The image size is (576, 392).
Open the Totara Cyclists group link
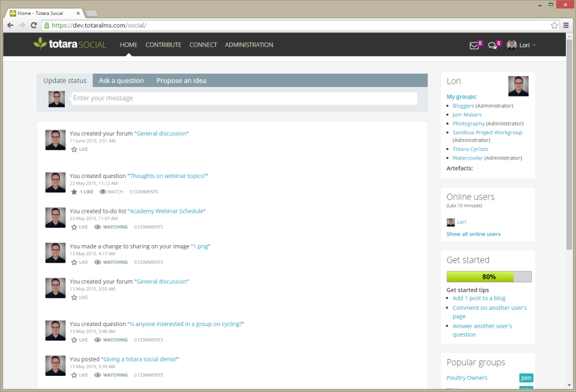(470, 149)
